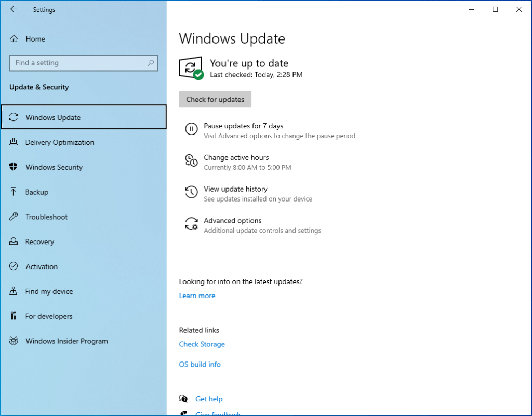This screenshot has width=532, height=416.
Task: Click the Activation checkmark icon
Action: pyautogui.click(x=14, y=266)
